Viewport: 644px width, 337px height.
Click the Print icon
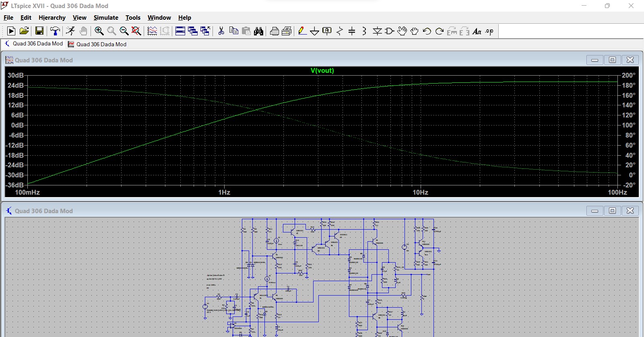pos(275,31)
